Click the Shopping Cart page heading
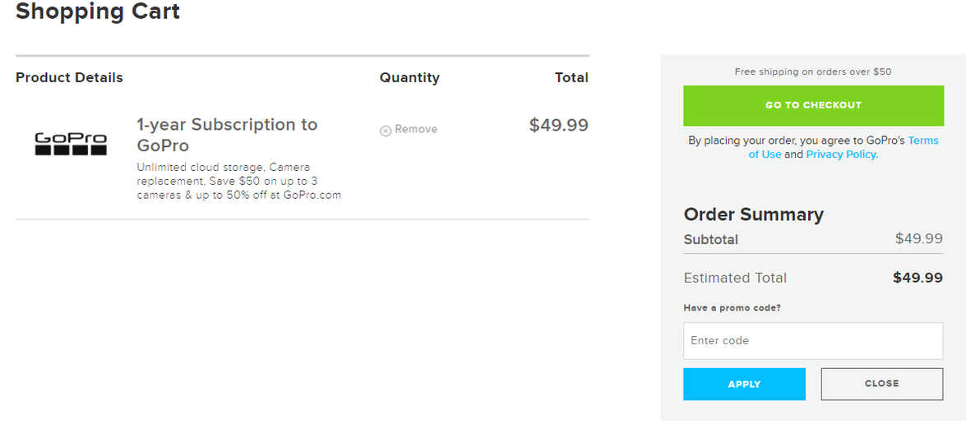The height and width of the screenshot is (433, 980). (98, 12)
